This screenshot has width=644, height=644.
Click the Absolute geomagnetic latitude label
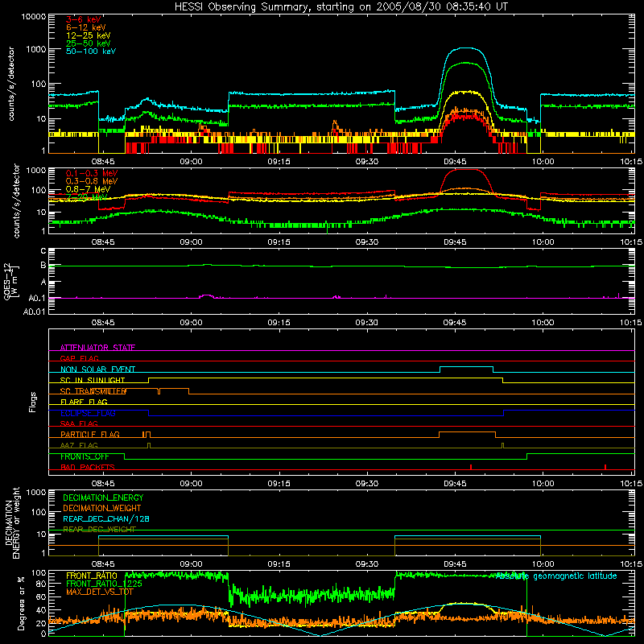(x=556, y=576)
